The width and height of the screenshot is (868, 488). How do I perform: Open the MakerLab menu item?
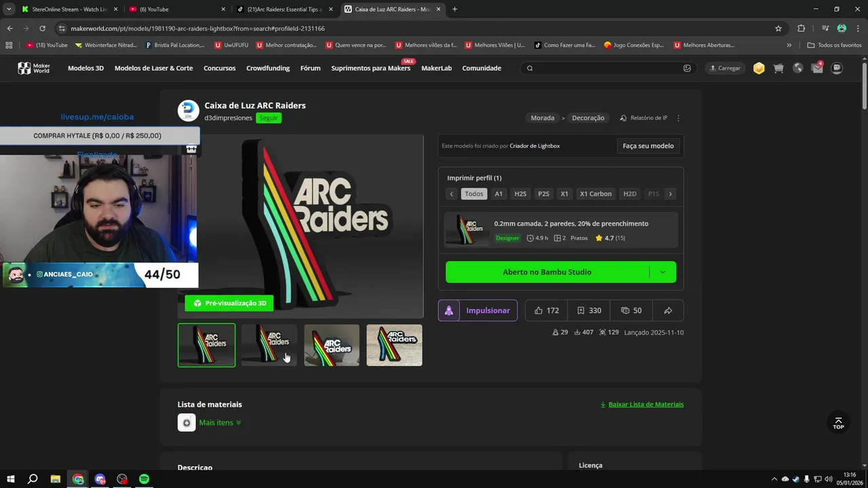[x=436, y=68]
